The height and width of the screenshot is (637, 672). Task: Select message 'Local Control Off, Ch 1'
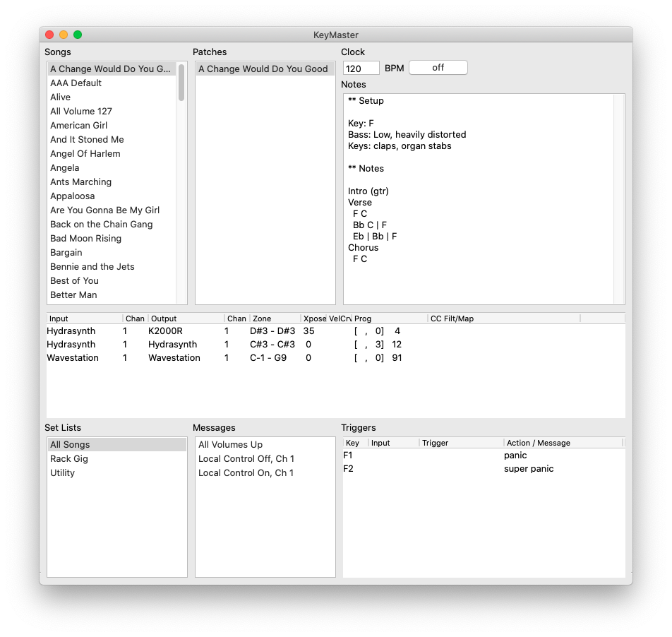point(265,458)
